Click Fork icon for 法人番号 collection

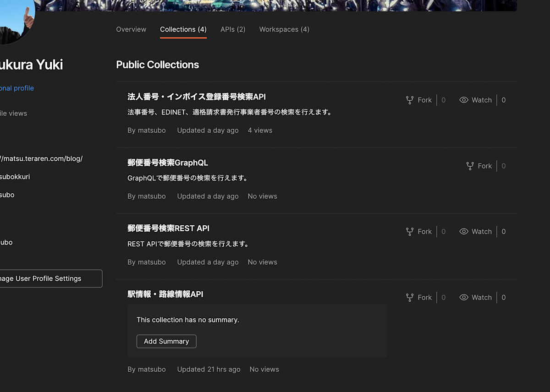click(x=410, y=100)
